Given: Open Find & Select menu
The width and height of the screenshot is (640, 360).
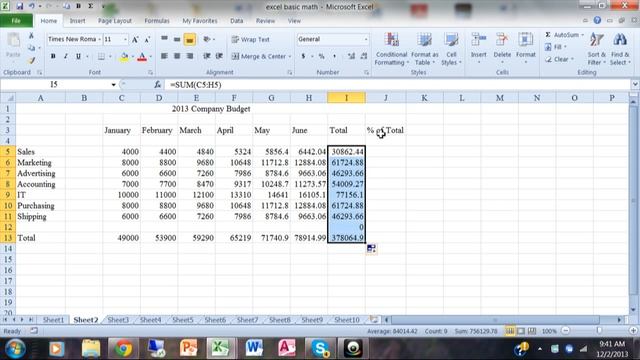Looking at the screenshot, I should click(620, 49).
